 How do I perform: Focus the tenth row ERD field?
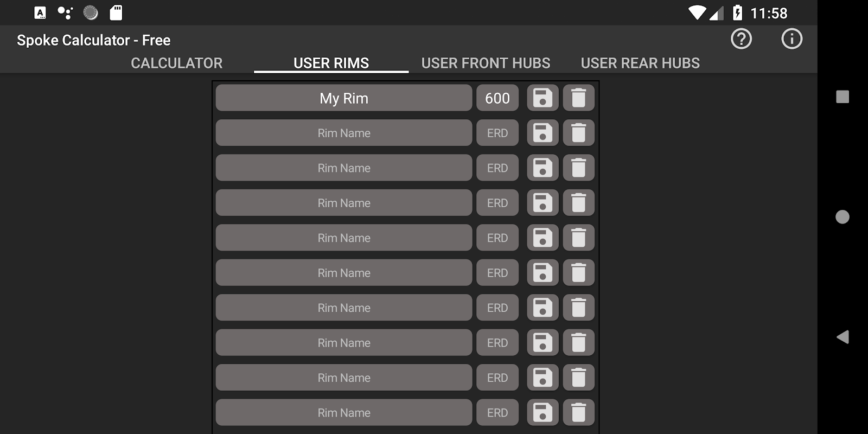pyautogui.click(x=497, y=413)
